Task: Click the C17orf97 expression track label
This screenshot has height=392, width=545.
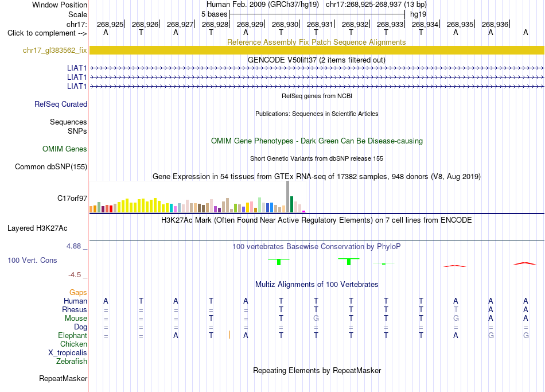Action: click(72, 198)
